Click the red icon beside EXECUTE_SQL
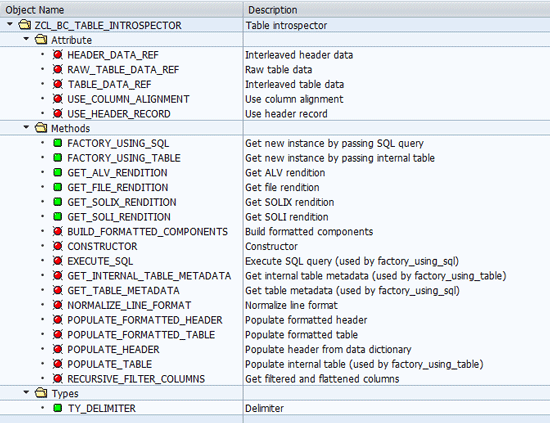This screenshot has width=550, height=423. click(x=58, y=261)
